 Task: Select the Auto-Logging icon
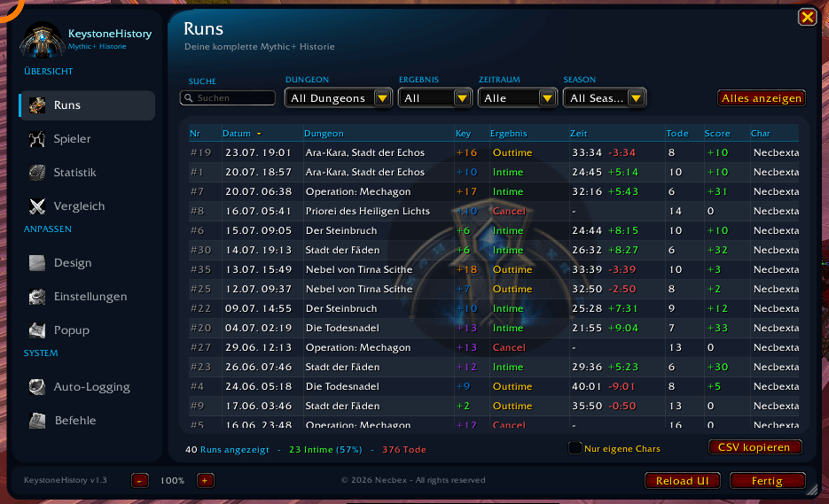coord(37,387)
